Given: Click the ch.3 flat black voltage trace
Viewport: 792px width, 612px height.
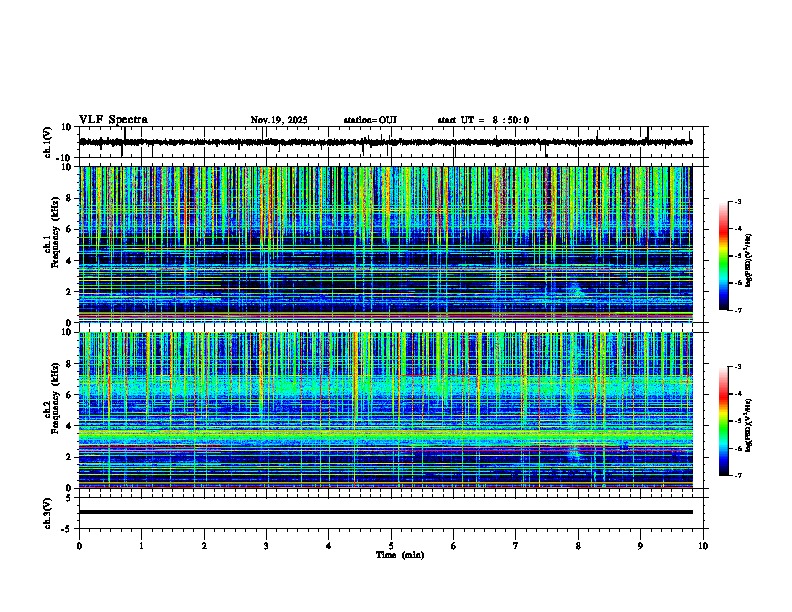Looking at the screenshot, I should click(385, 512).
